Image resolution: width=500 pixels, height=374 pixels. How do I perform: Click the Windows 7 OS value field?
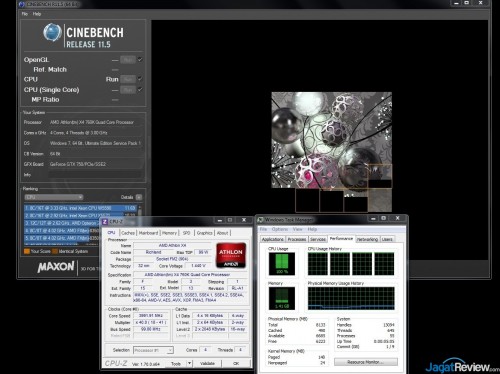95,143
